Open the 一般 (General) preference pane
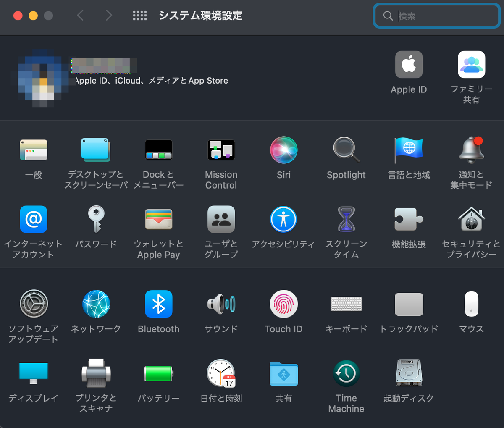 coord(34,150)
